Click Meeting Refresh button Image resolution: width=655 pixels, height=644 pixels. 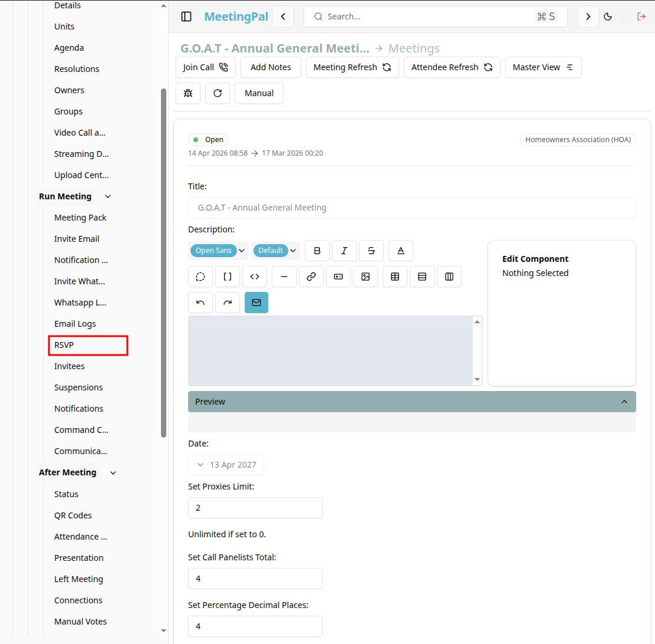[353, 67]
